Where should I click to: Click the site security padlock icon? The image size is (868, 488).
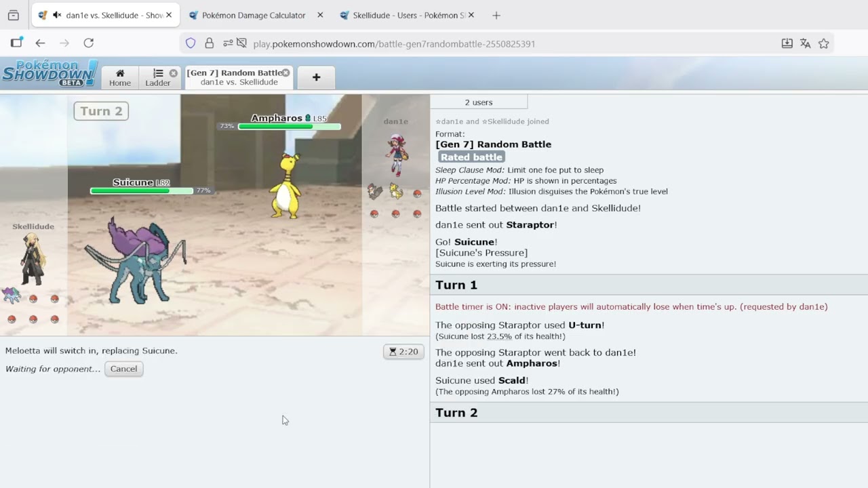210,43
